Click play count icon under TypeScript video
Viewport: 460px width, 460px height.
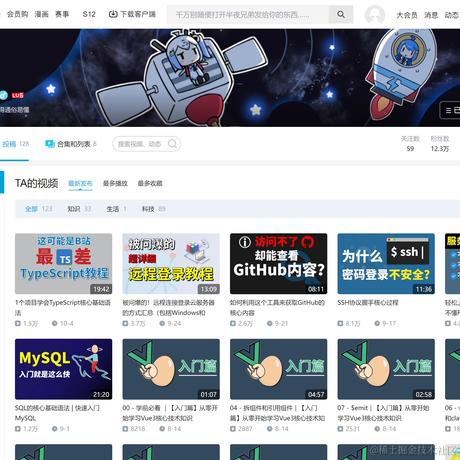18,323
